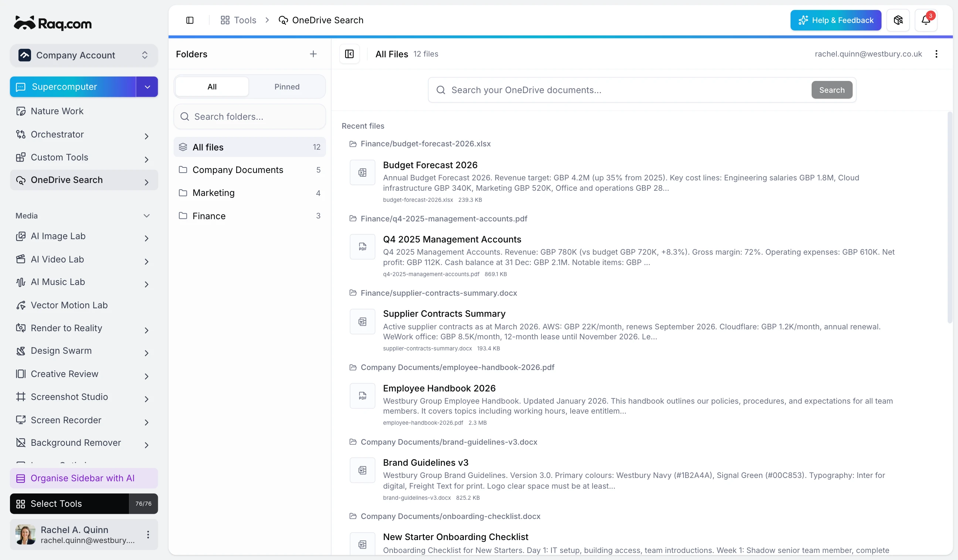The width and height of the screenshot is (958, 560).
Task: Click the Brand Guidelines v3 document icon
Action: click(362, 470)
